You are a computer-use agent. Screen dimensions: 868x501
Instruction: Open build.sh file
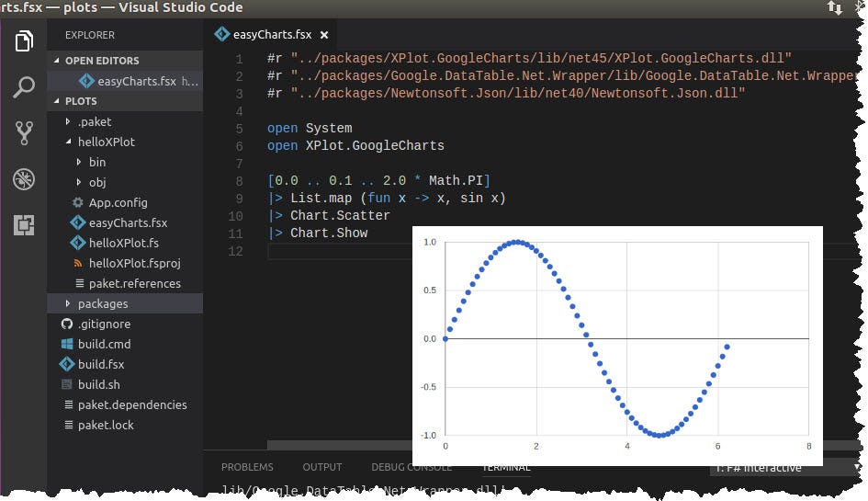pyautogui.click(x=98, y=384)
